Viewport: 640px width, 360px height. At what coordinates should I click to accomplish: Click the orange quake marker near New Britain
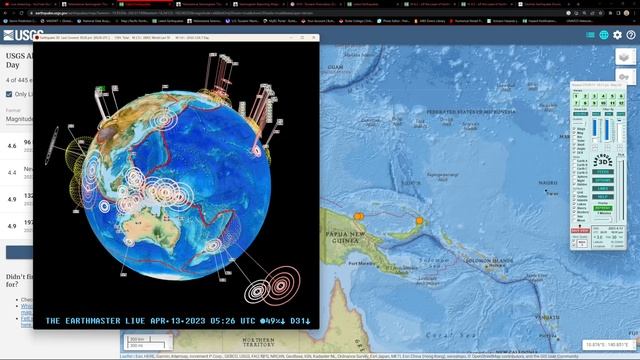pos(419,221)
